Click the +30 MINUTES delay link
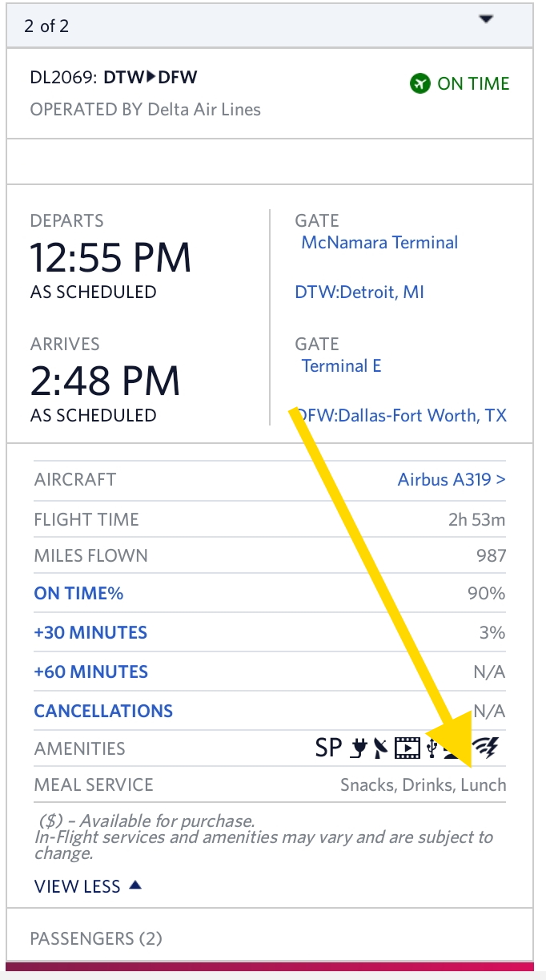This screenshot has width=546, height=980. click(90, 633)
